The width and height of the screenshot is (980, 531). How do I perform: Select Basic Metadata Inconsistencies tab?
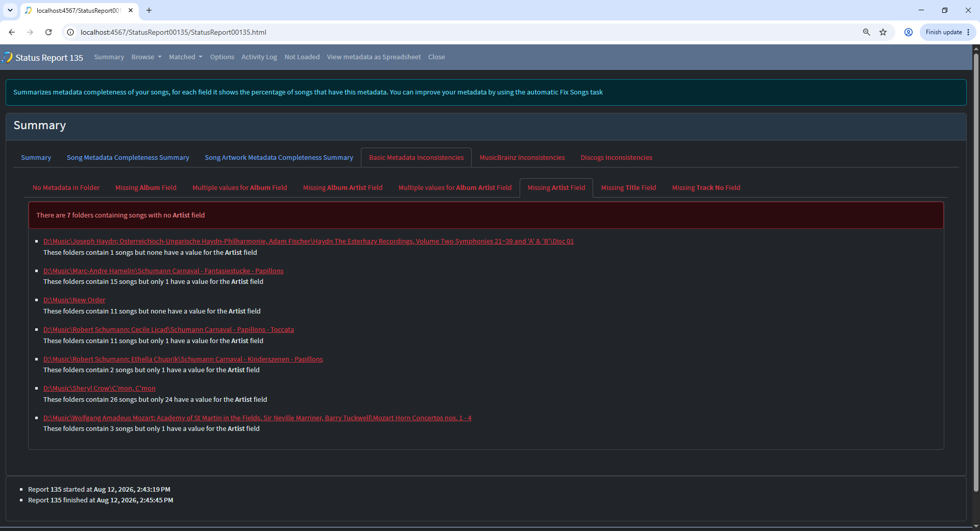[416, 158]
